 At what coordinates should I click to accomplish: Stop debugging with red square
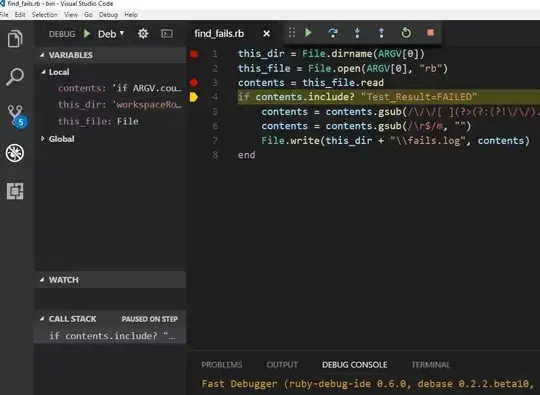[x=430, y=32]
